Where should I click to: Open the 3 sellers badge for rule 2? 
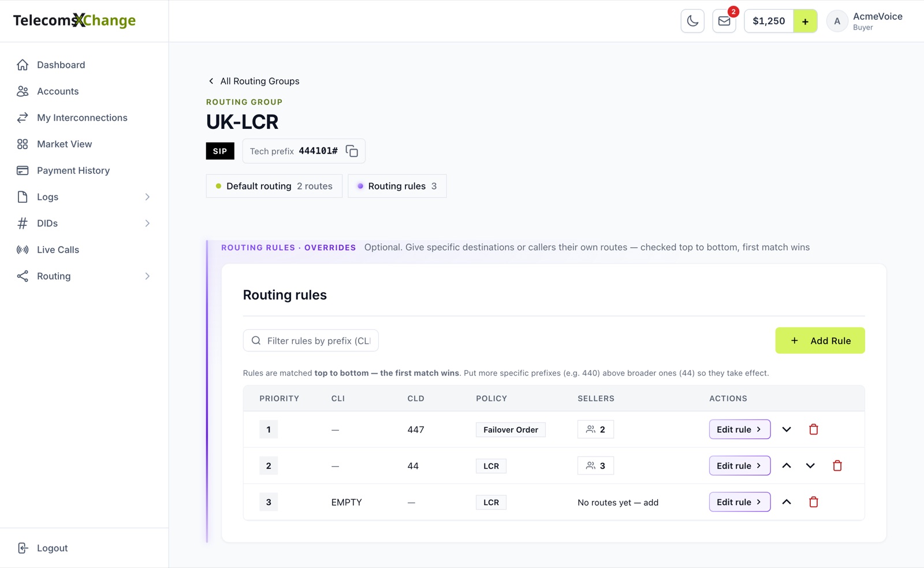tap(595, 466)
